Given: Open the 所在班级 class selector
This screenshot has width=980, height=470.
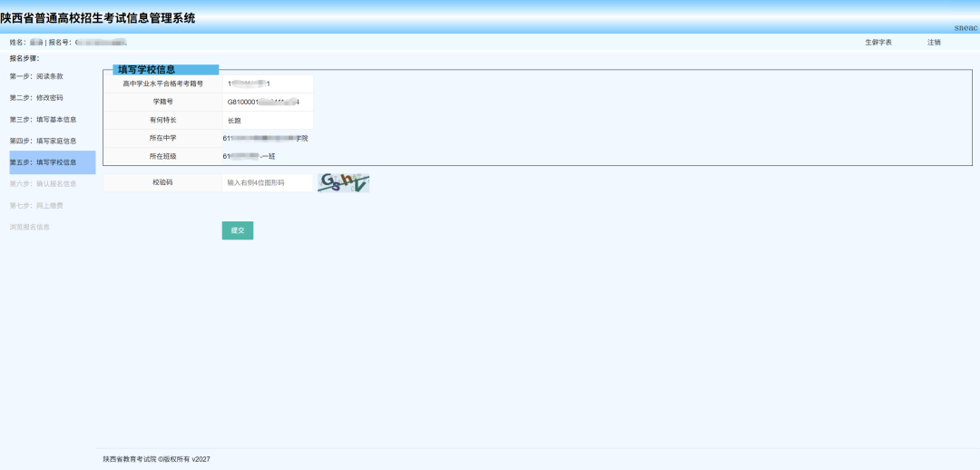Looking at the screenshot, I should [268, 156].
